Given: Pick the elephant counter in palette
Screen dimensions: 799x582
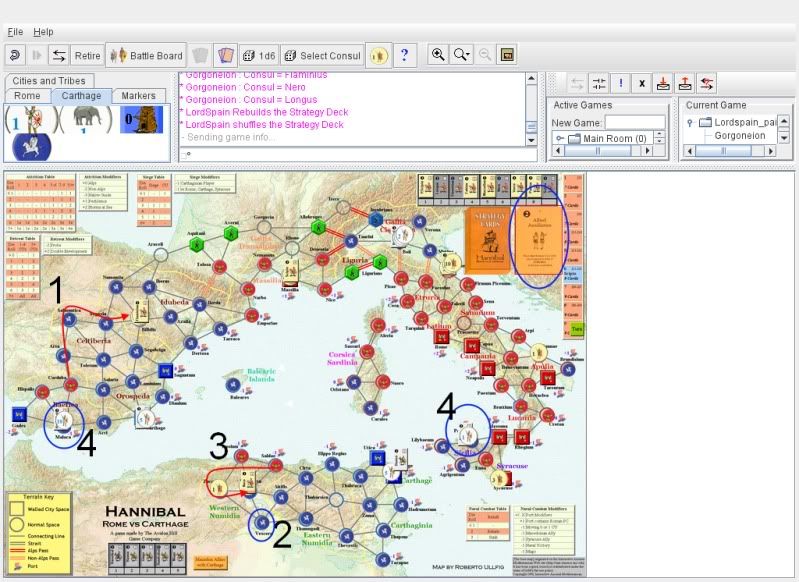Looking at the screenshot, I should [87, 119].
